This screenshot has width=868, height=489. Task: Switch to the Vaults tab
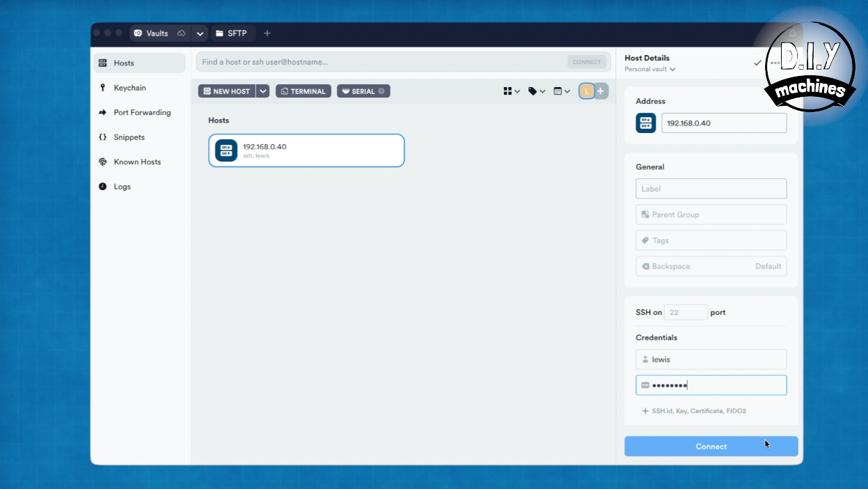[x=151, y=33]
